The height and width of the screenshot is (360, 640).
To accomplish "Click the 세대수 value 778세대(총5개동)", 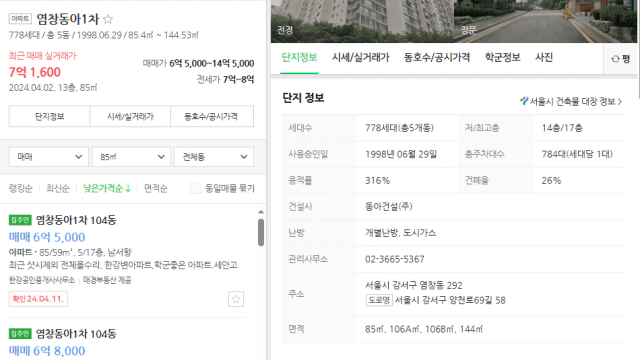I will coord(399,128).
